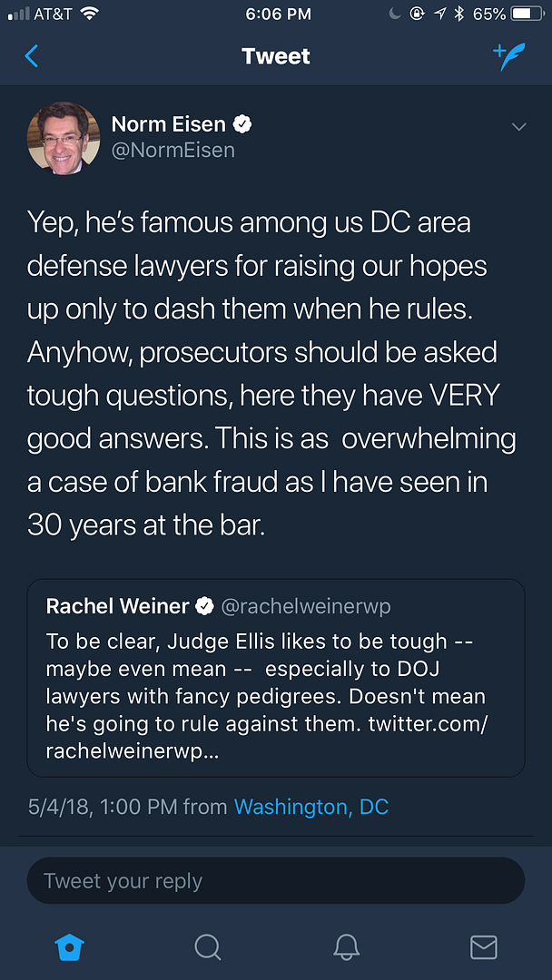The height and width of the screenshot is (980, 552).
Task: Tap Norm Eisen's profile photo
Action: coord(64,138)
